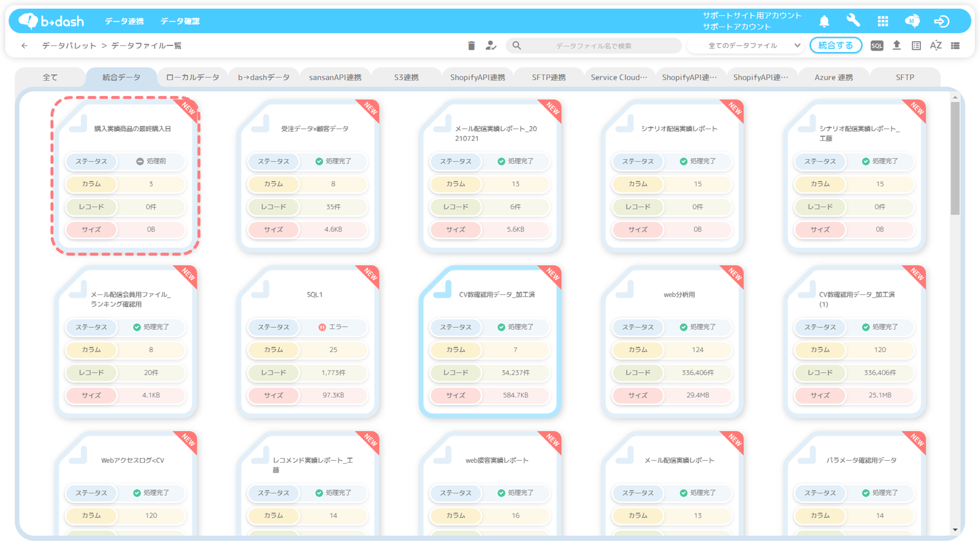The height and width of the screenshot is (551, 980).
Task: Open the 購入実績商品の最終購入日 file card
Action: 126,176
